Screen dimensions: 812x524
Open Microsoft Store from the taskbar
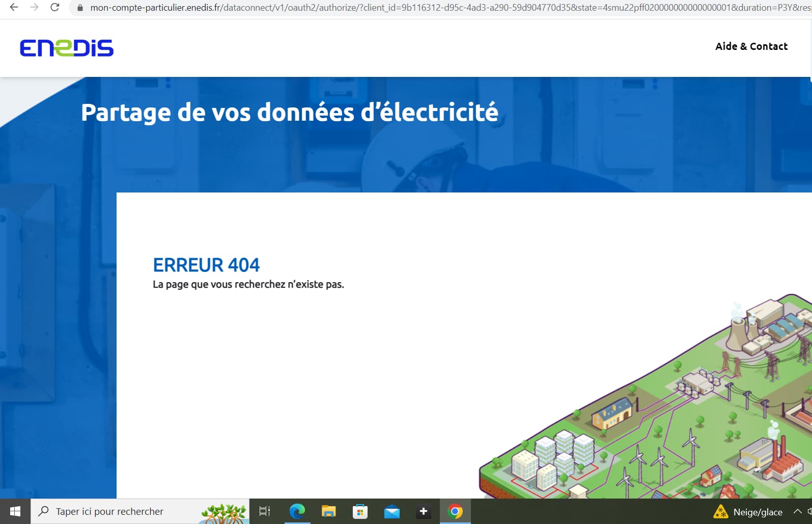pyautogui.click(x=360, y=511)
